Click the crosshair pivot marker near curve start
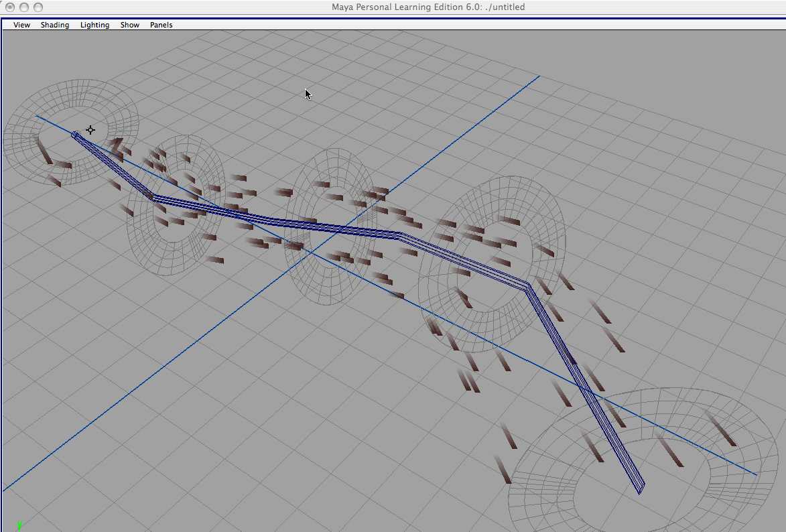This screenshot has width=786, height=532. click(x=90, y=130)
